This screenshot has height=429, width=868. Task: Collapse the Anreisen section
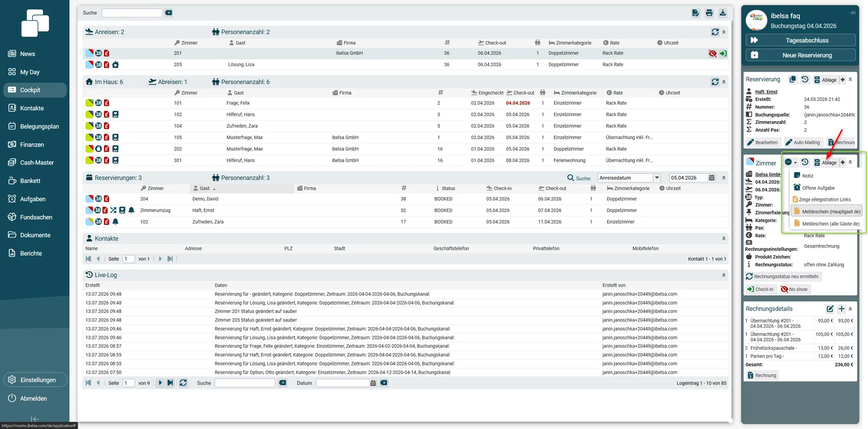[724, 32]
